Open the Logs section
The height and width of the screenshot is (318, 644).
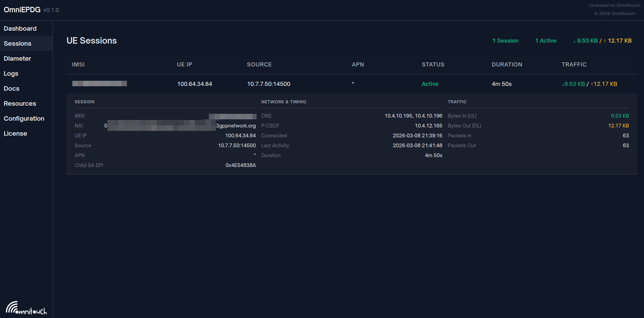click(x=11, y=74)
